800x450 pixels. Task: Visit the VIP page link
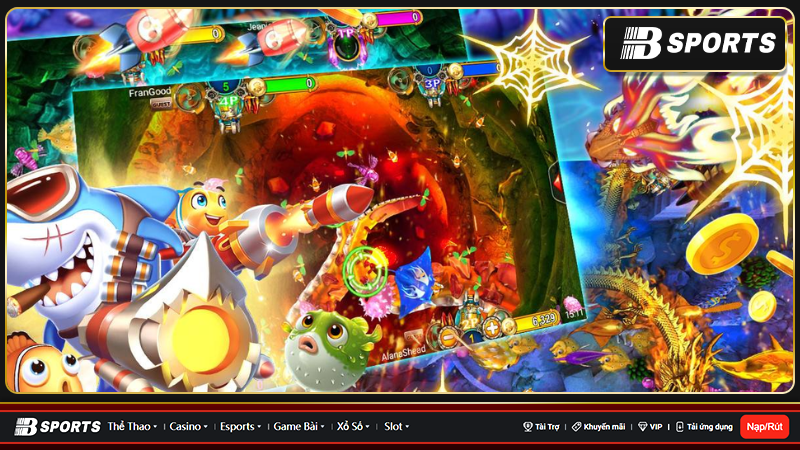(656, 427)
